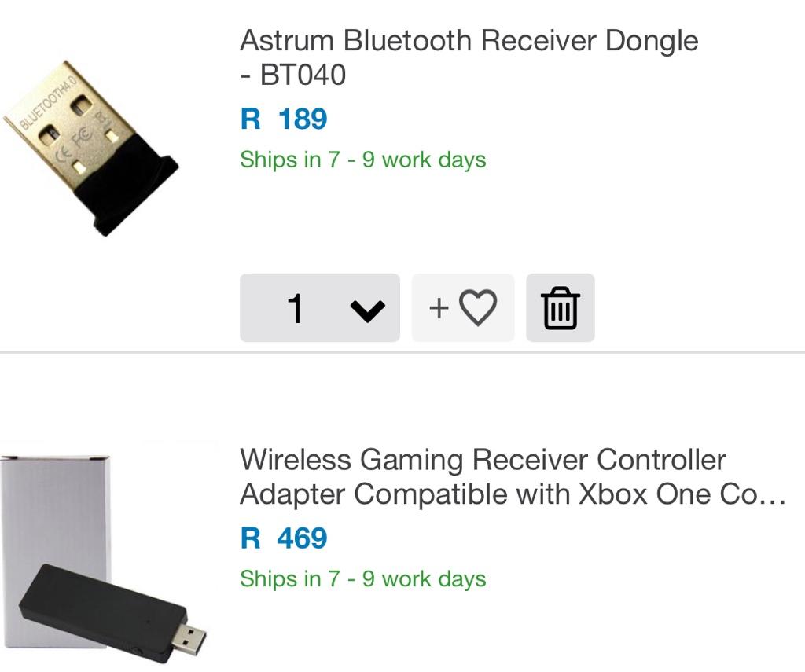
Task: Click shipping estimate under R 469
Action: pos(362,578)
